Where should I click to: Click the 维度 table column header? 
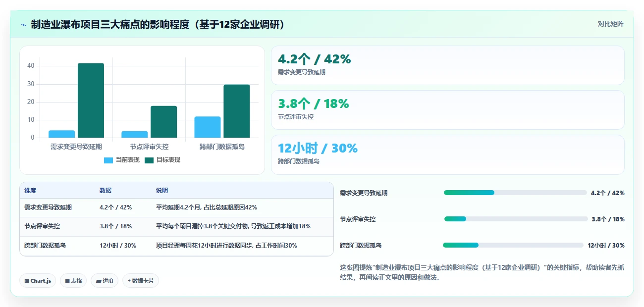point(30,191)
